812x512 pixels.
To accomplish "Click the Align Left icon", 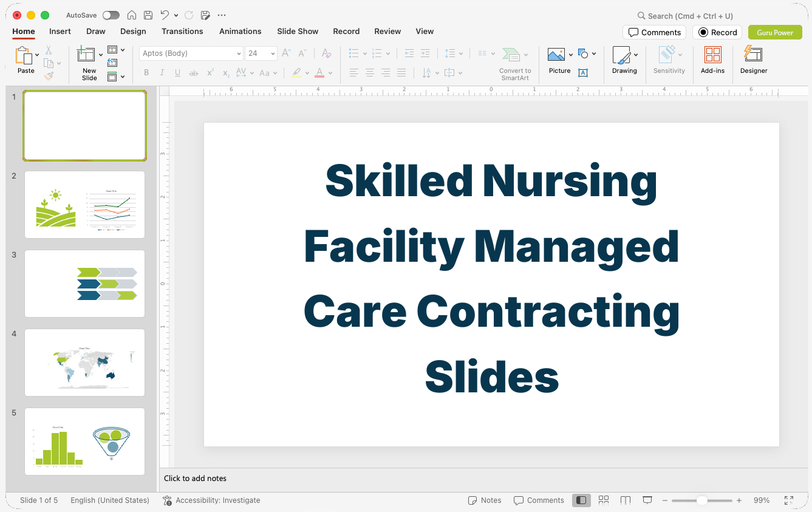I will pos(354,73).
